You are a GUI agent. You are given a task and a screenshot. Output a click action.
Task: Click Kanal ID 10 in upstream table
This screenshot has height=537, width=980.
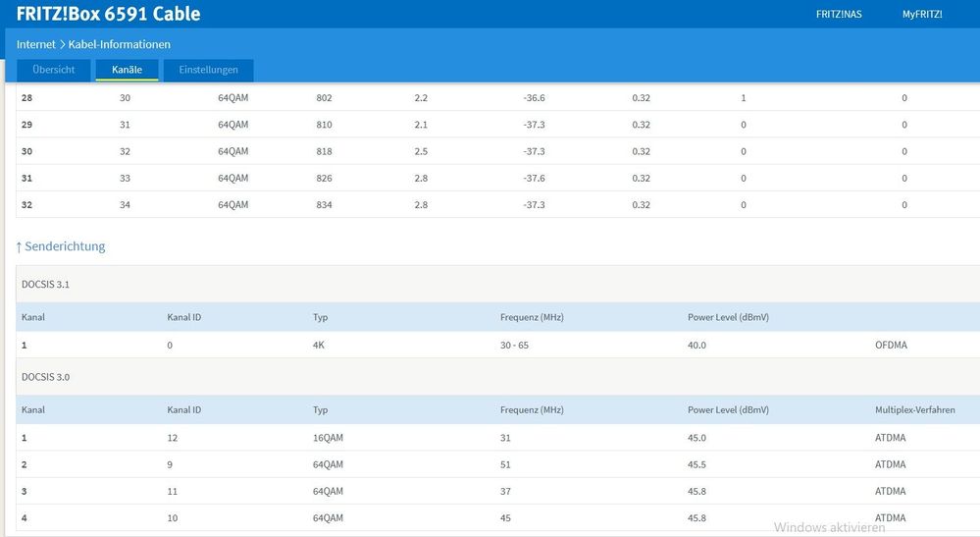pyautogui.click(x=173, y=517)
